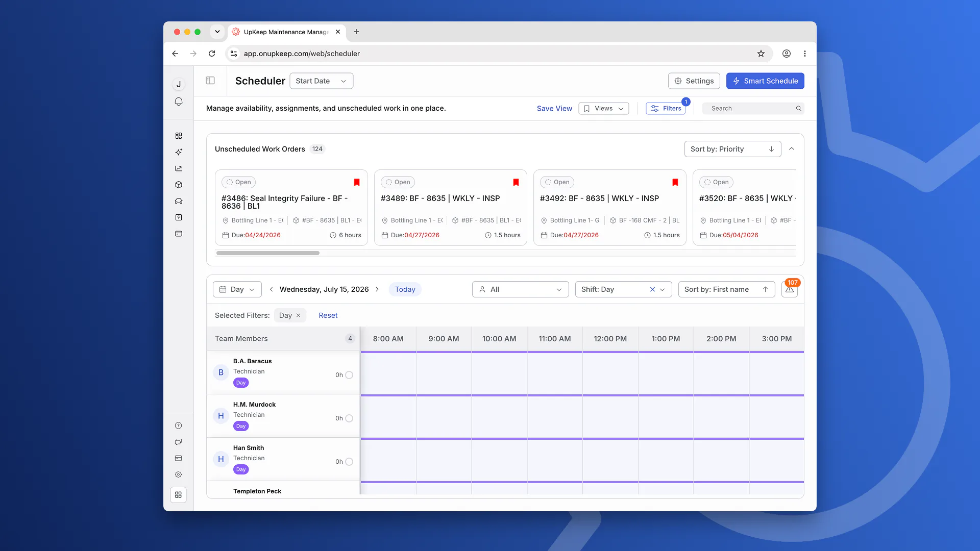
Task: Open the notifications bell in the sidebar
Action: [179, 102]
